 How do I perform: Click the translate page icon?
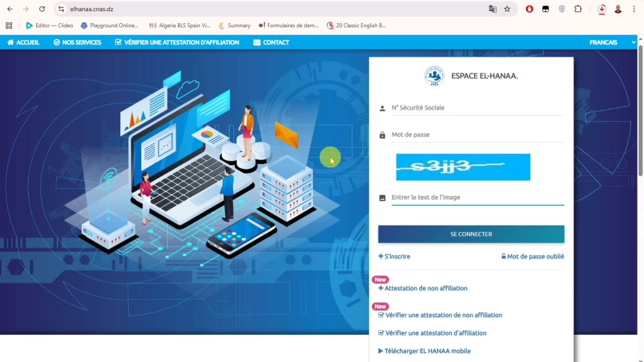click(493, 9)
